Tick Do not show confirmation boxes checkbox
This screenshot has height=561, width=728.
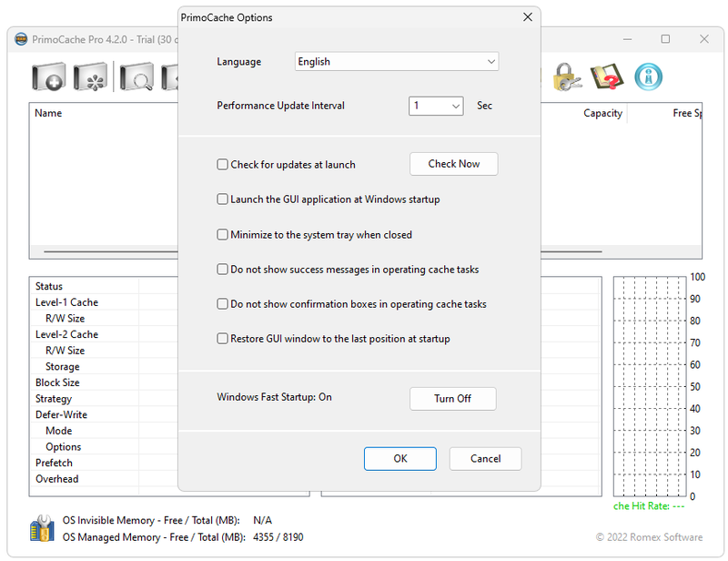222,304
